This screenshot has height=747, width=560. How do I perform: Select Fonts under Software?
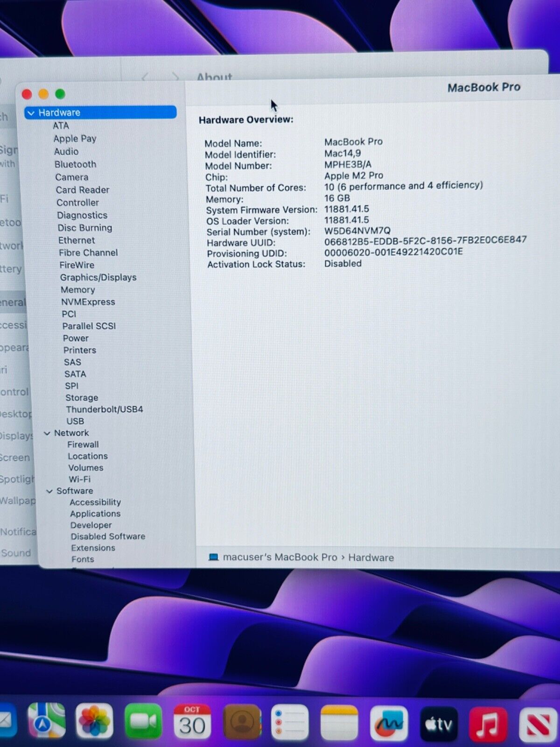[x=83, y=559]
